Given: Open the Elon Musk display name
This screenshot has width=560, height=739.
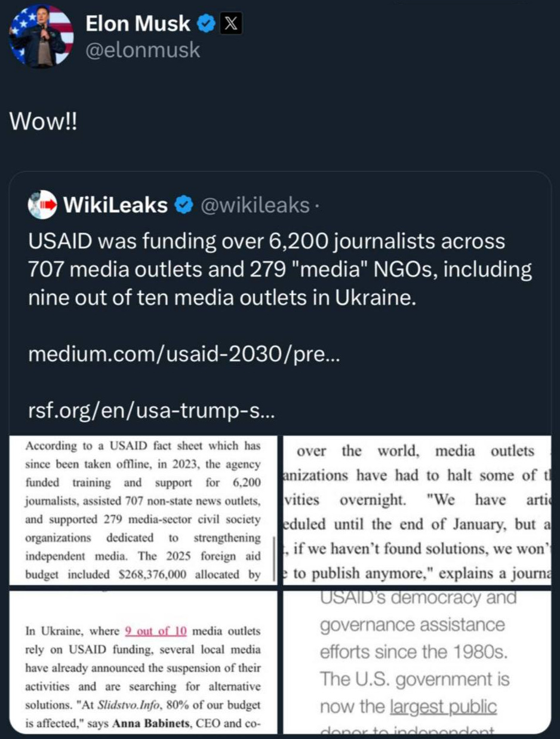Looking at the screenshot, I should tap(139, 24).
